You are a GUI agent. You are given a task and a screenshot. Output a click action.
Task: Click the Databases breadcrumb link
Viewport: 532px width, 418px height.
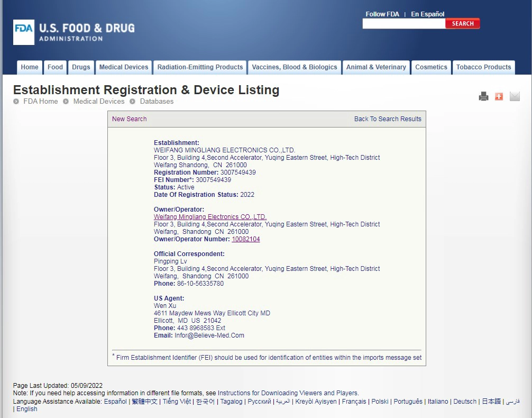tap(157, 101)
